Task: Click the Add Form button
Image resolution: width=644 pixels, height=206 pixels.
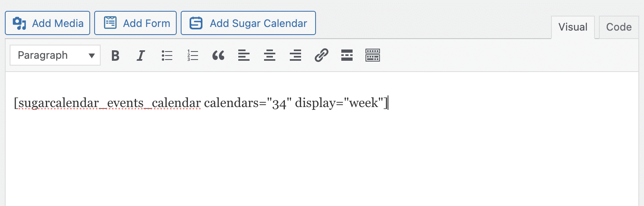Action: [x=135, y=23]
